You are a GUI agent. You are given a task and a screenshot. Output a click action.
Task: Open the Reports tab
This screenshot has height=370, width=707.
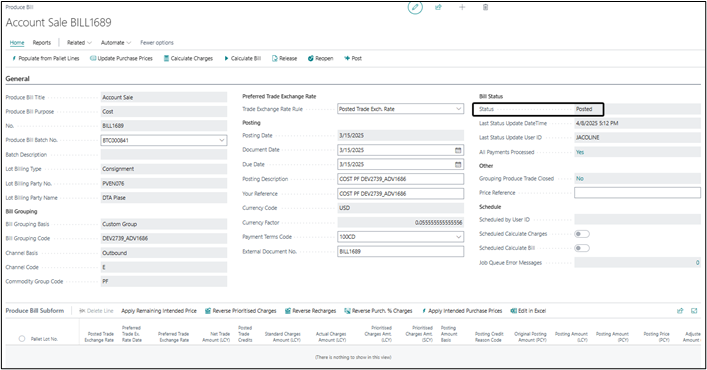pos(41,43)
